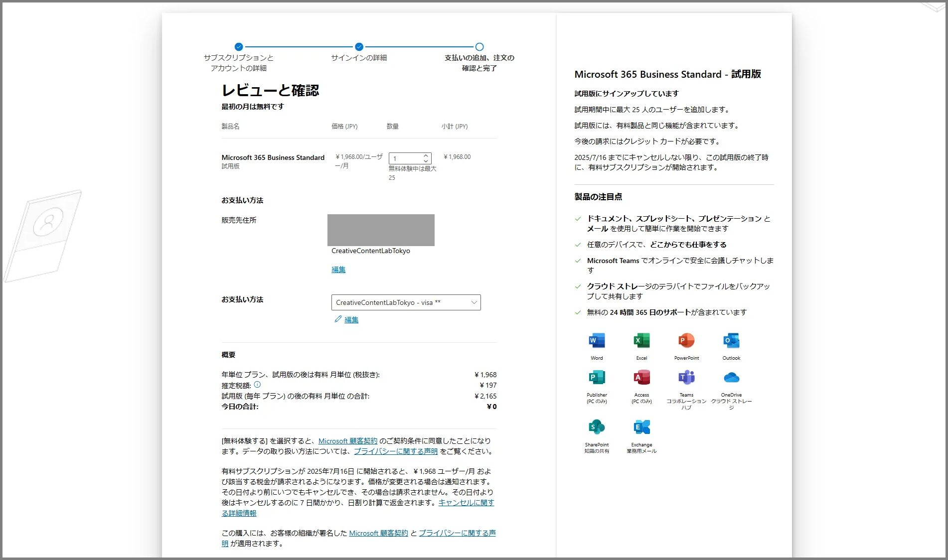Screen dimensions: 948x560
Task: Open privacy statement link in the last paragraph
Action: point(457,533)
